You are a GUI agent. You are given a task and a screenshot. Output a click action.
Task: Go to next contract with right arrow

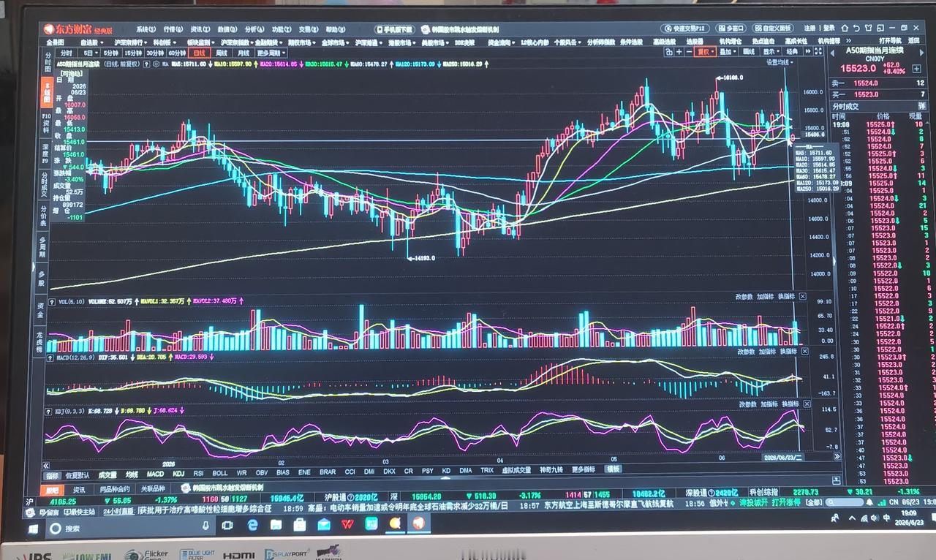(x=921, y=53)
